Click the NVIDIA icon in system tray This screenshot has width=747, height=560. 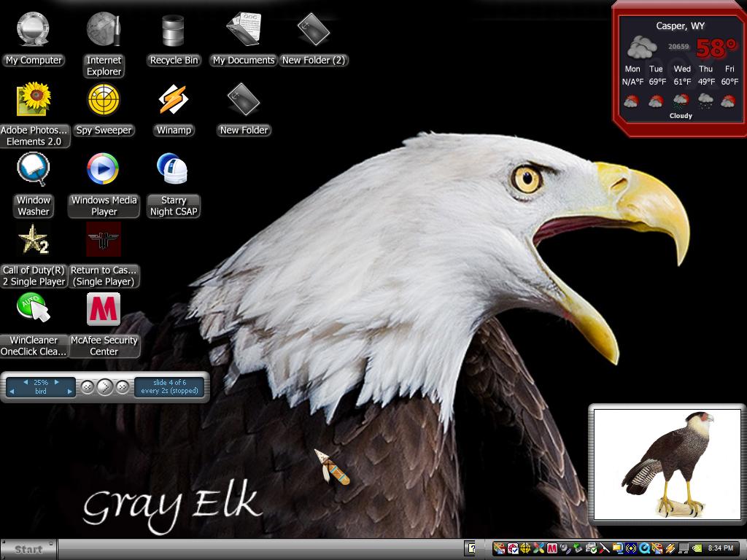tap(697, 548)
